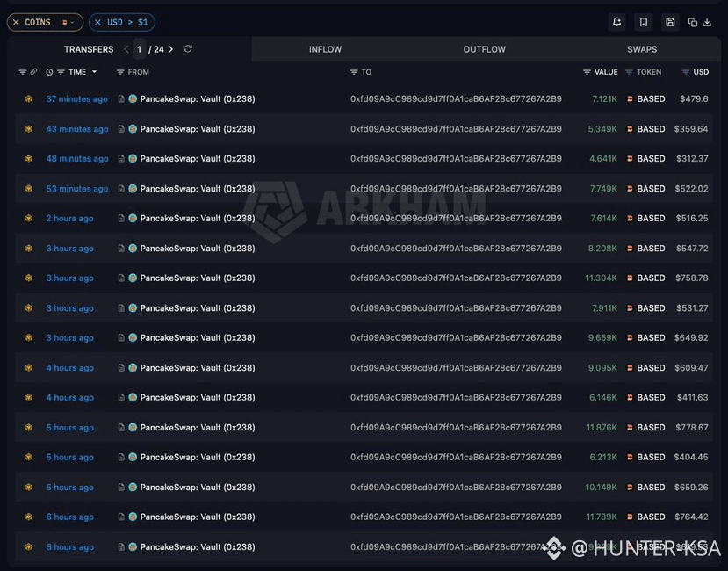This screenshot has height=571, width=728.
Task: Open the FROM column filter
Action: click(x=120, y=72)
